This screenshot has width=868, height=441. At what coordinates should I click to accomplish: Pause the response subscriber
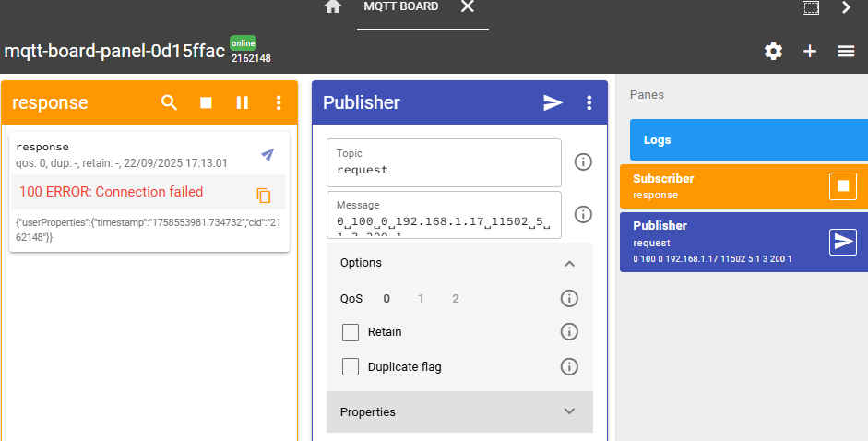pyautogui.click(x=243, y=102)
